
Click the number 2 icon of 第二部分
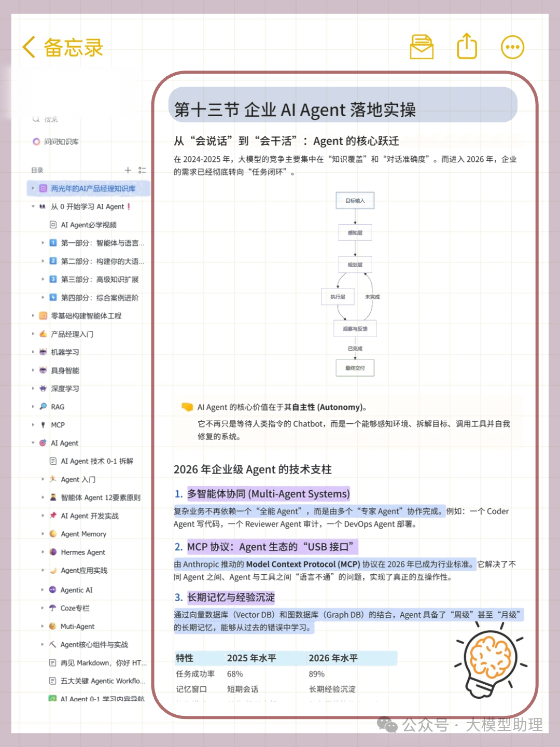click(53, 261)
